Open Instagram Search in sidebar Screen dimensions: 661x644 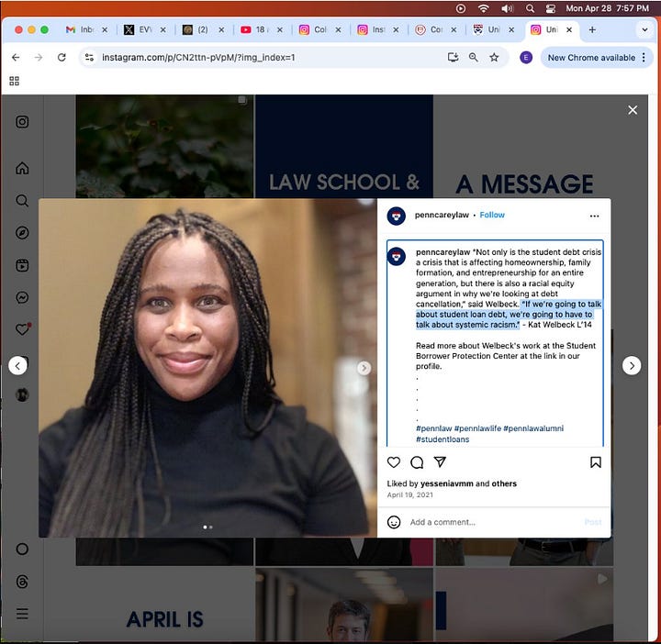coord(22,201)
